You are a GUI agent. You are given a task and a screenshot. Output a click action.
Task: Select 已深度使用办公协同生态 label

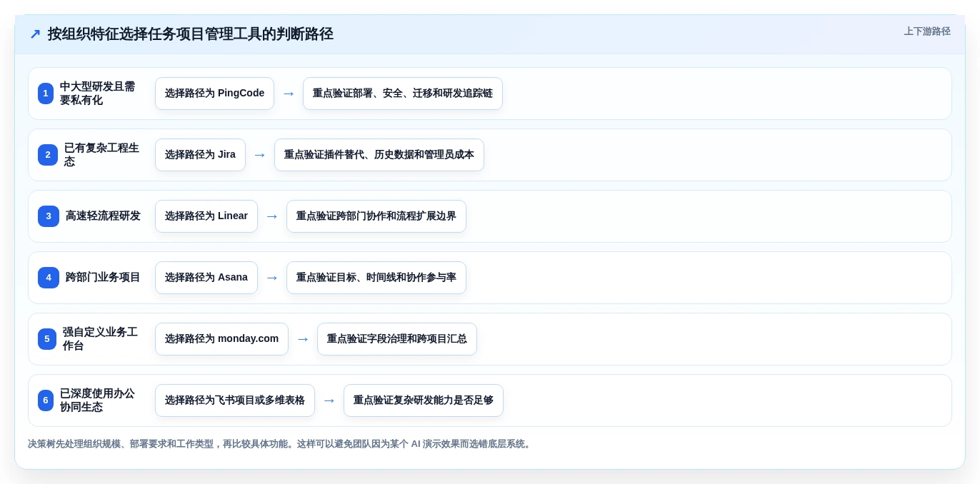point(98,400)
